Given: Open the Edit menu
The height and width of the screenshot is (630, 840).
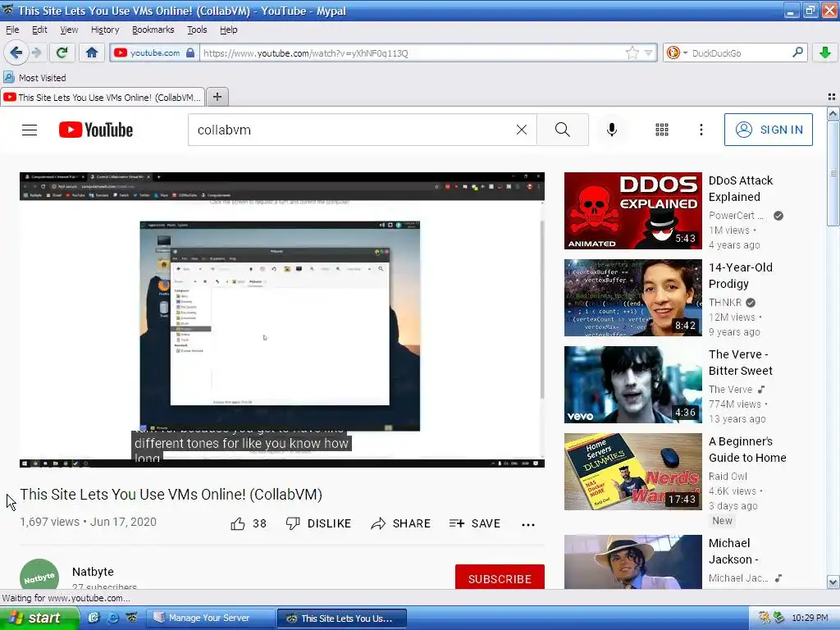Looking at the screenshot, I should (39, 30).
